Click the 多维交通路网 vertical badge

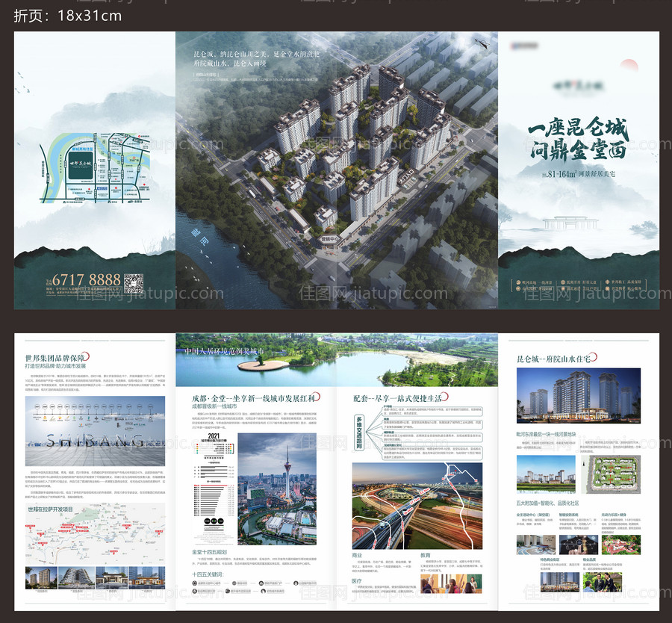(360, 433)
